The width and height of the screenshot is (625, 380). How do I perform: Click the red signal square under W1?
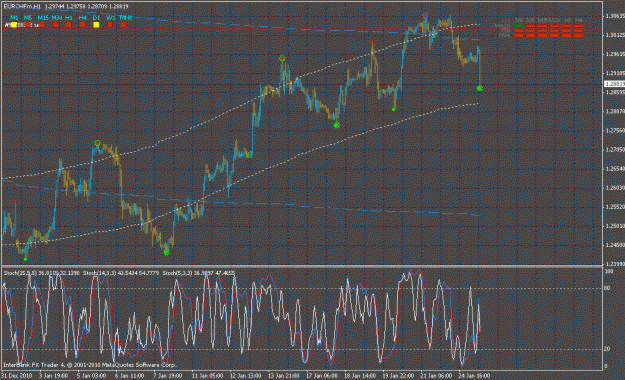pos(110,25)
